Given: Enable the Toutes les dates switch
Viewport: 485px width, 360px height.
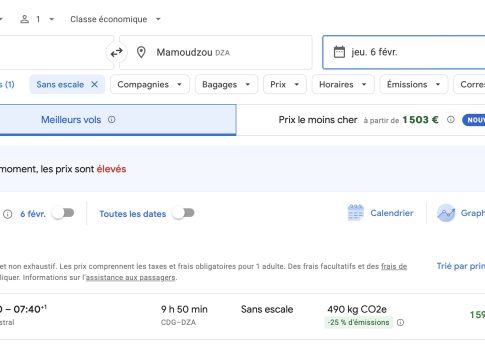Looking at the screenshot, I should coord(183,213).
